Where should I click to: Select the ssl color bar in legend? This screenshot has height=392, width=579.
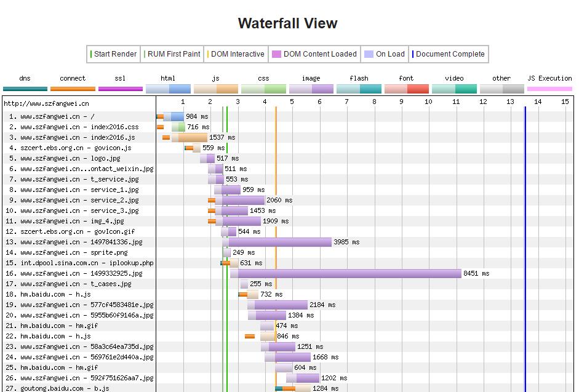pyautogui.click(x=120, y=89)
